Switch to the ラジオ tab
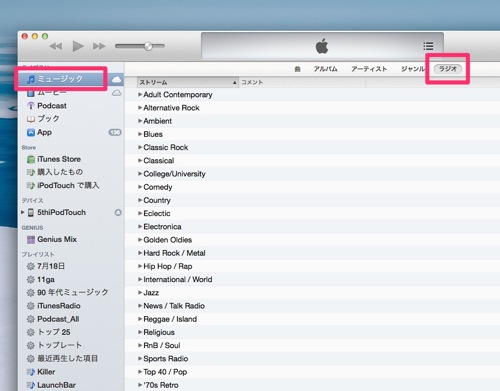Image resolution: width=500 pixels, height=391 pixels. (x=448, y=69)
